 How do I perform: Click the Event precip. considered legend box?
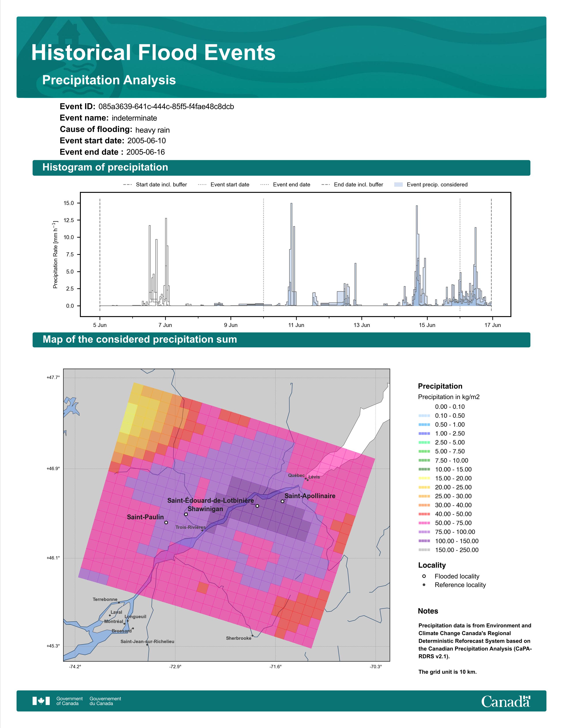point(399,185)
